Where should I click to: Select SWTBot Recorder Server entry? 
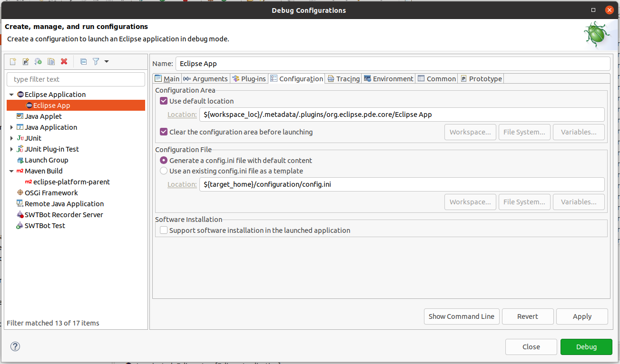[64, 215]
